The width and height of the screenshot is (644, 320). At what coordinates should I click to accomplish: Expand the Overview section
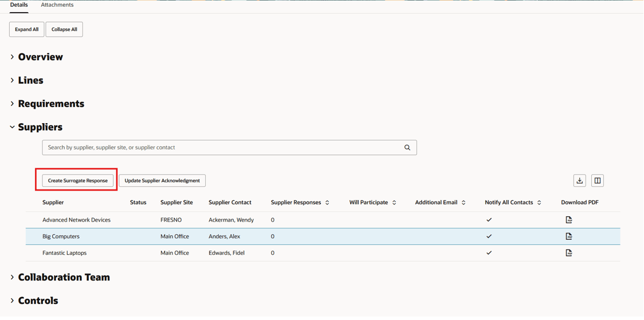(x=13, y=57)
